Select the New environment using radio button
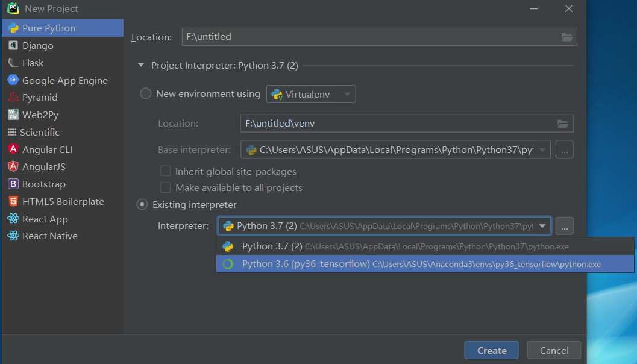 (x=145, y=94)
